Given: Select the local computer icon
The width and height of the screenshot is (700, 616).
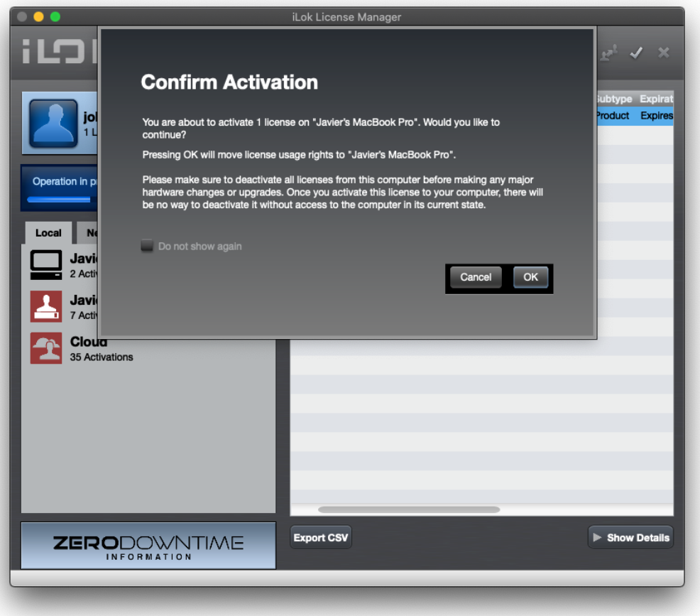Looking at the screenshot, I should [46, 265].
